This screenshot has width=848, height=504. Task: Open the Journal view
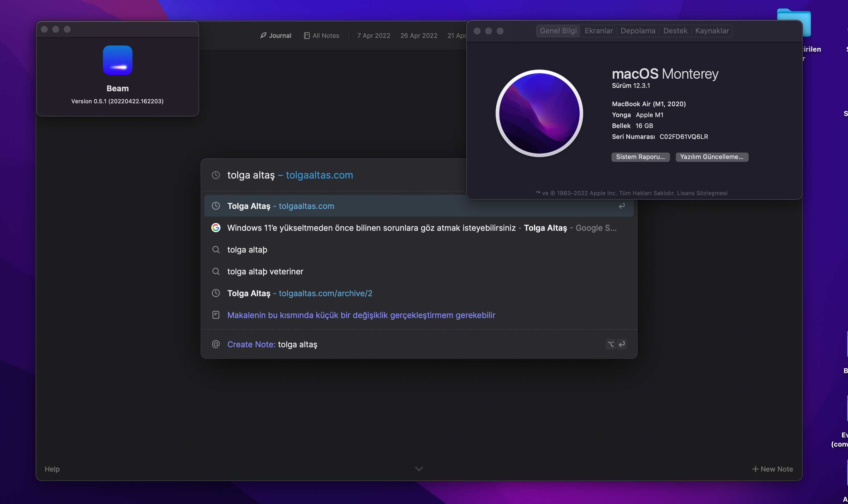point(275,35)
